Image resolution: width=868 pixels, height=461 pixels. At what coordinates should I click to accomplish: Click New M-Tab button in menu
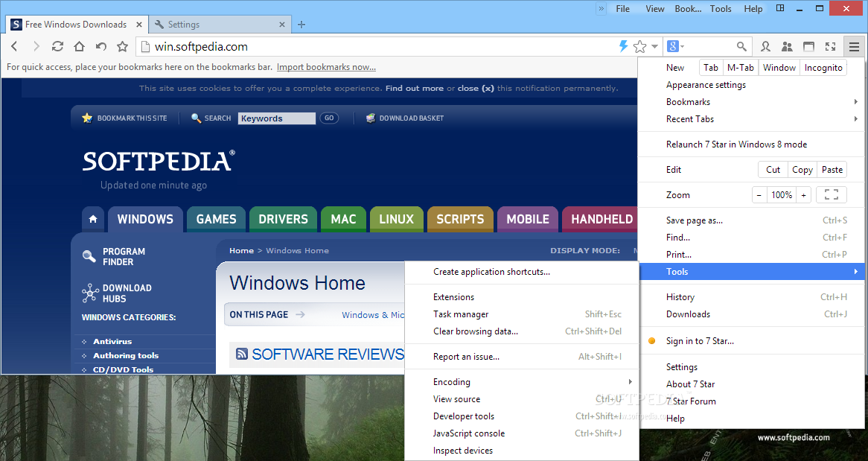(x=740, y=68)
